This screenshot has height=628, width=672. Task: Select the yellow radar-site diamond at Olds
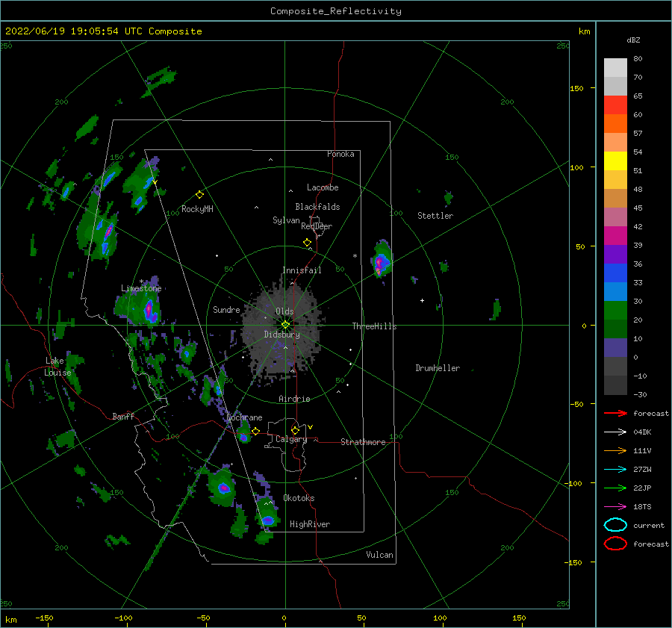pyautogui.click(x=285, y=325)
